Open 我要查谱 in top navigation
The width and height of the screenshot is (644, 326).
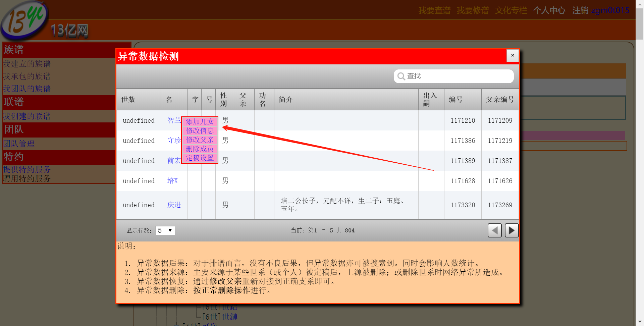(434, 10)
